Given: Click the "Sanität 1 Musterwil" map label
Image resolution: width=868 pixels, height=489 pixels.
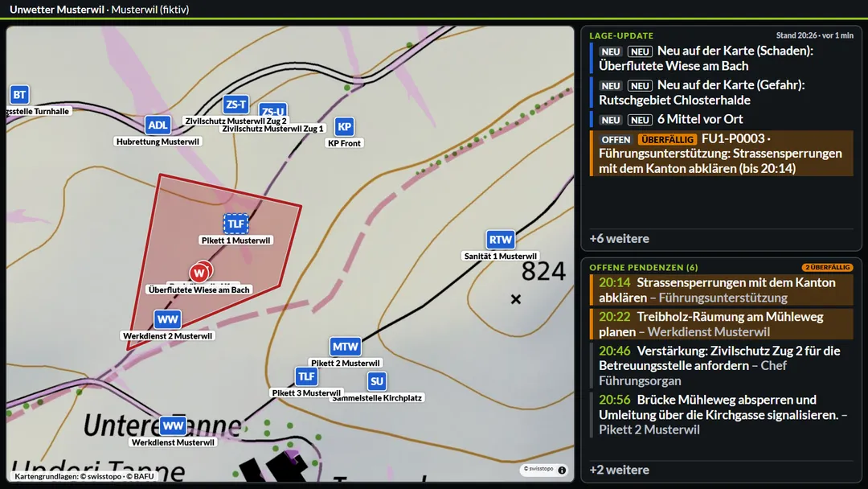Looking at the screenshot, I should click(501, 256).
